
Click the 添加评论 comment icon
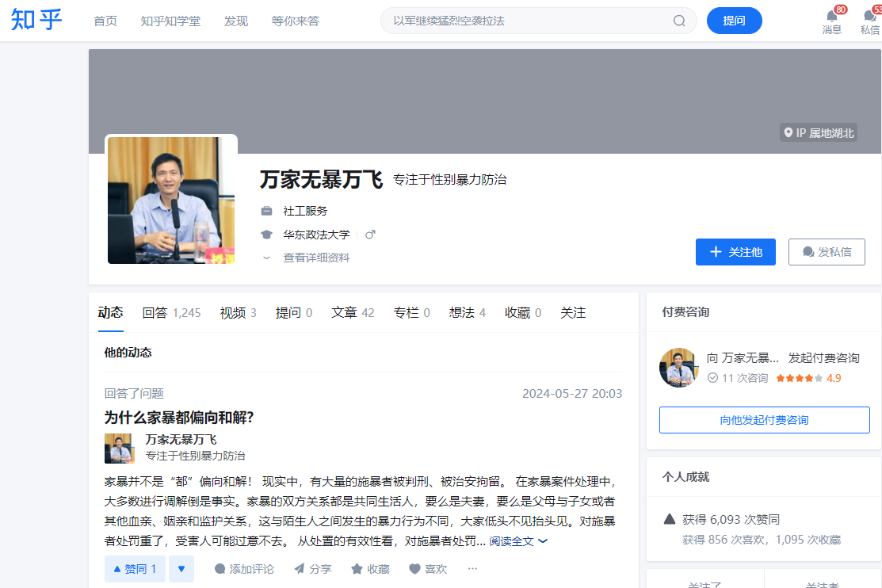[x=220, y=569]
